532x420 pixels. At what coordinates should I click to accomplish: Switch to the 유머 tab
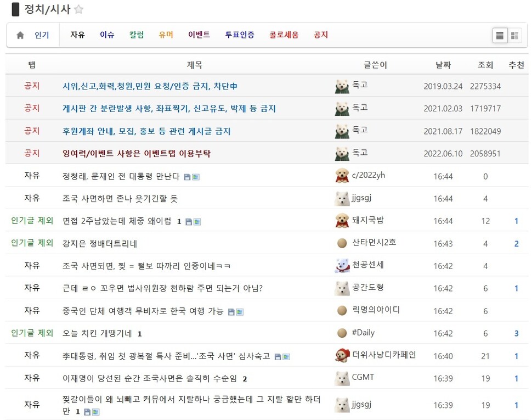166,33
